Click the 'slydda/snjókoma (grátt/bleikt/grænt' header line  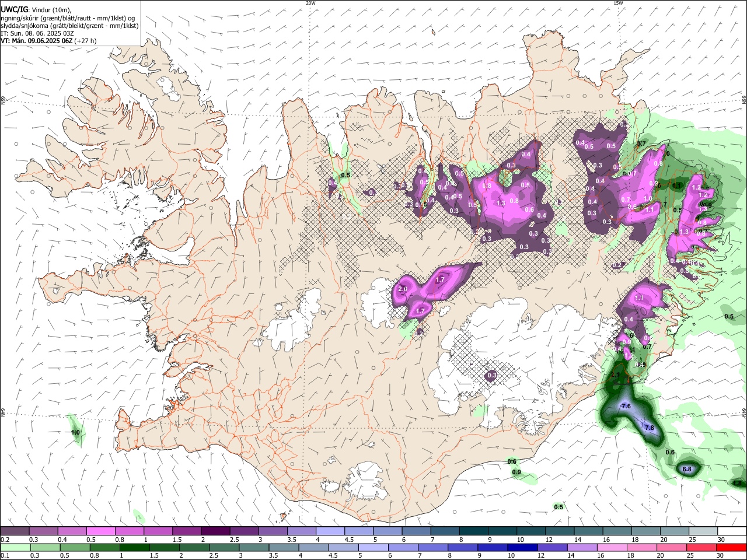(69, 26)
